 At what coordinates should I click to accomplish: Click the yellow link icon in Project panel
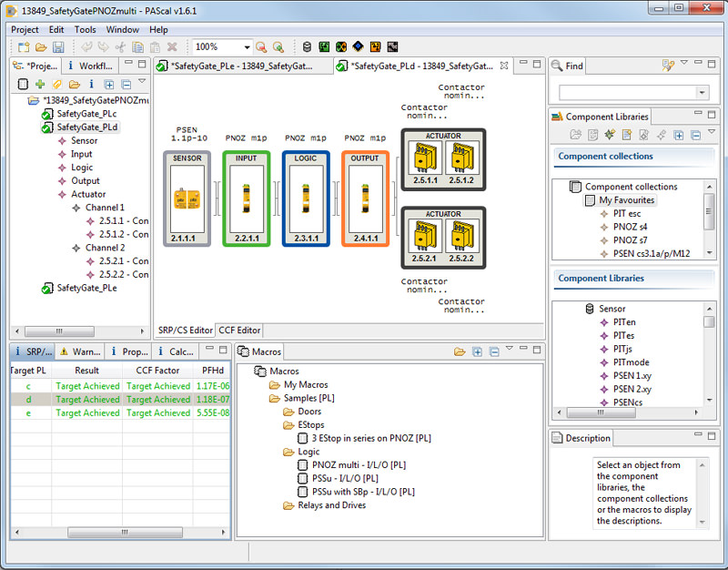point(57,84)
